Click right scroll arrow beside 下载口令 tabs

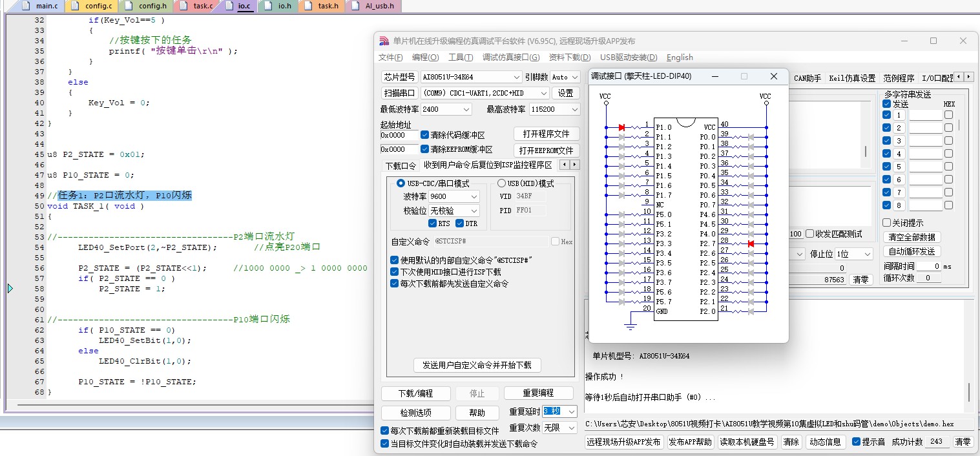tap(574, 165)
